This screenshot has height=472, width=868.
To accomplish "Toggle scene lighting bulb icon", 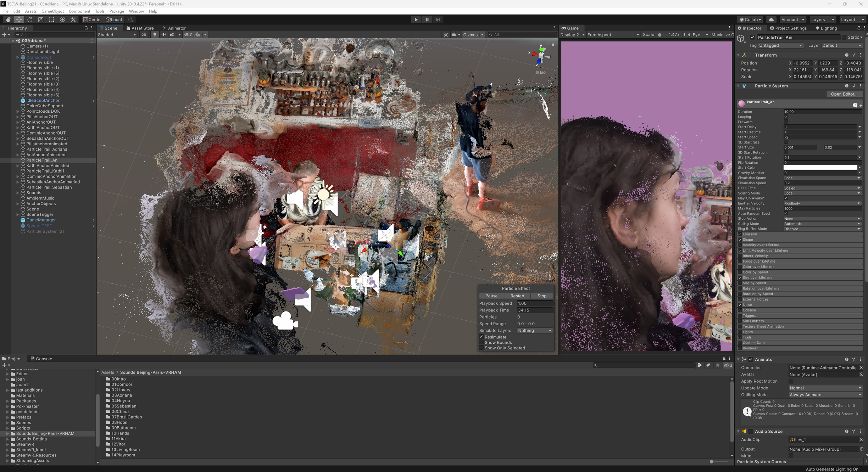I will pos(155,35).
